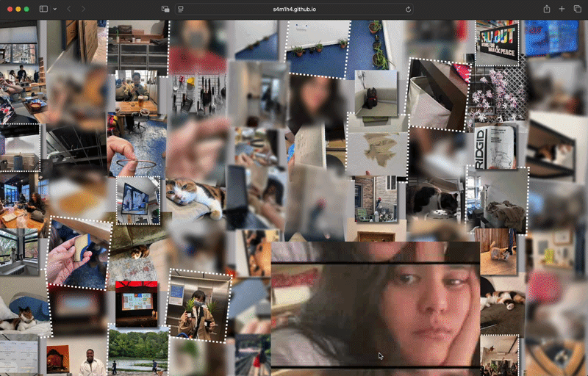Go forward to the next page
588x376 pixels.
pyautogui.click(x=83, y=9)
